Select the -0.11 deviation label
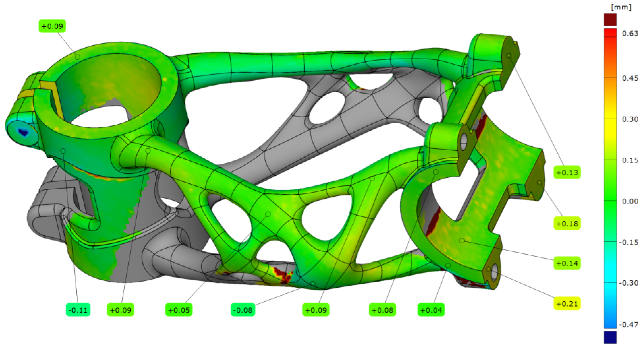This screenshot has height=348, width=644. click(x=78, y=310)
